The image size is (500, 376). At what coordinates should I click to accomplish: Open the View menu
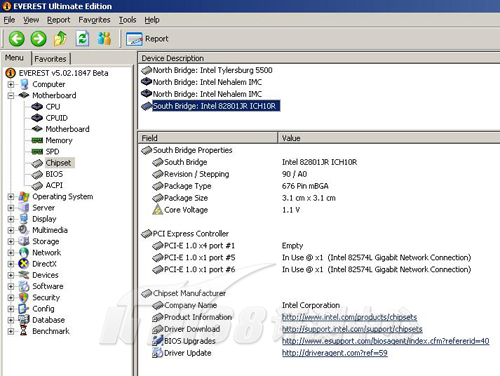[31, 20]
